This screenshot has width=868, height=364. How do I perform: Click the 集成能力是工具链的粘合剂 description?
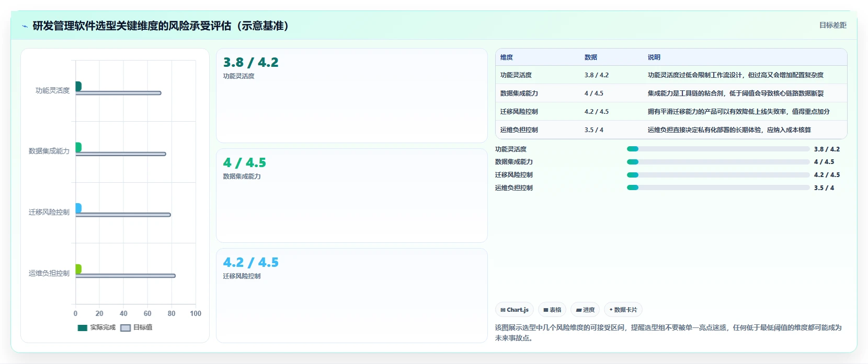[735, 93]
